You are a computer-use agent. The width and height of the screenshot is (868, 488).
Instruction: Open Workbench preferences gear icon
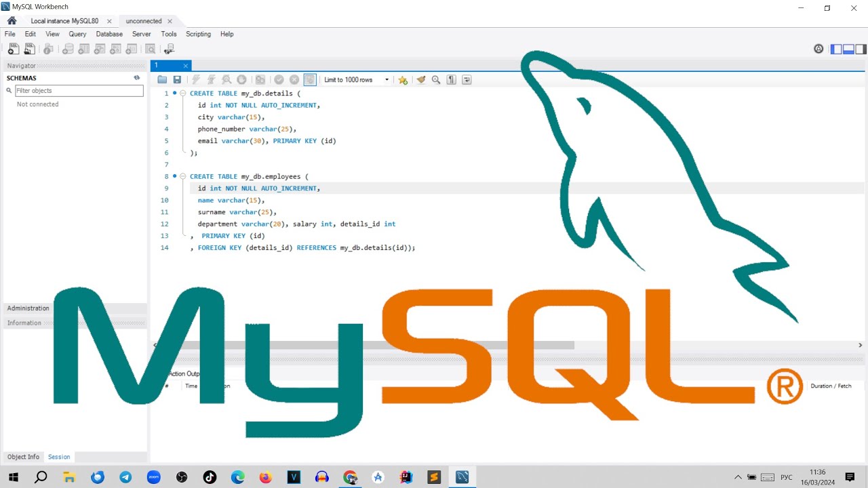tap(818, 49)
